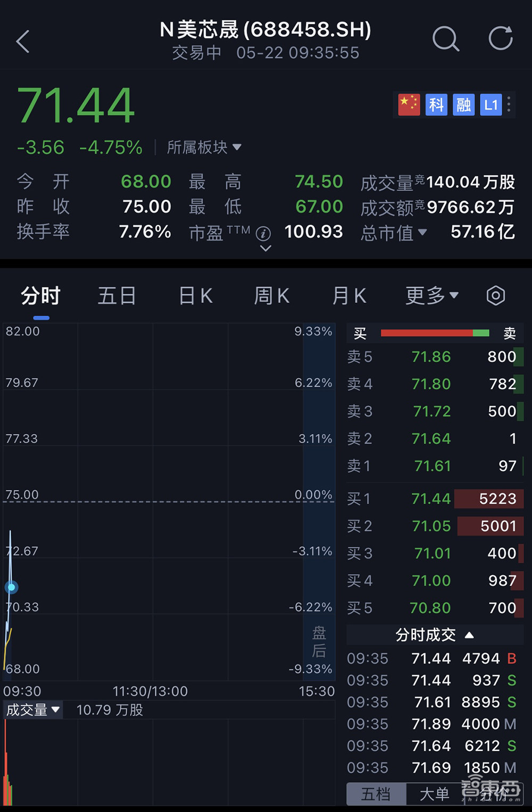The height and width of the screenshot is (812, 532).
Task: Switch to the 大单 large orders view
Action: coord(434,793)
